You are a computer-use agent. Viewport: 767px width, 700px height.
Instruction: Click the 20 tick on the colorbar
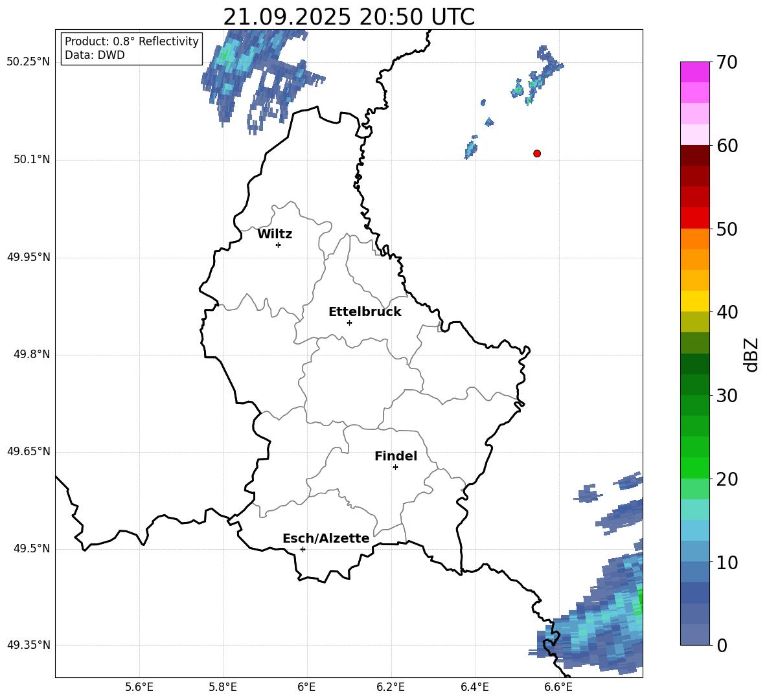coord(726,479)
